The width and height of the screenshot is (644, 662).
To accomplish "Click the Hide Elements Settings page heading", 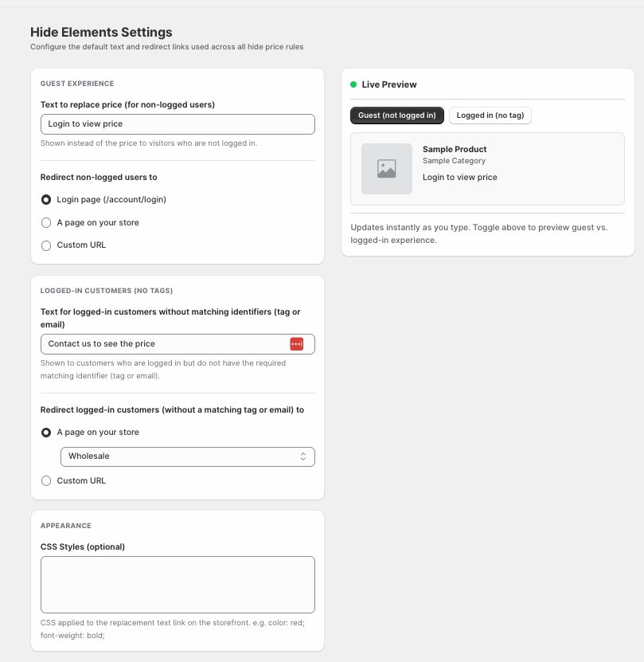I will point(101,32).
